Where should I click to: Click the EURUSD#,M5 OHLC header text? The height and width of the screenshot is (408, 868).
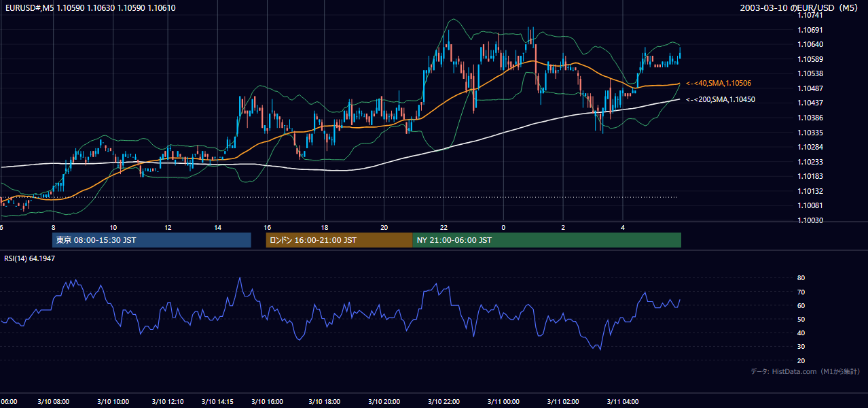point(89,8)
